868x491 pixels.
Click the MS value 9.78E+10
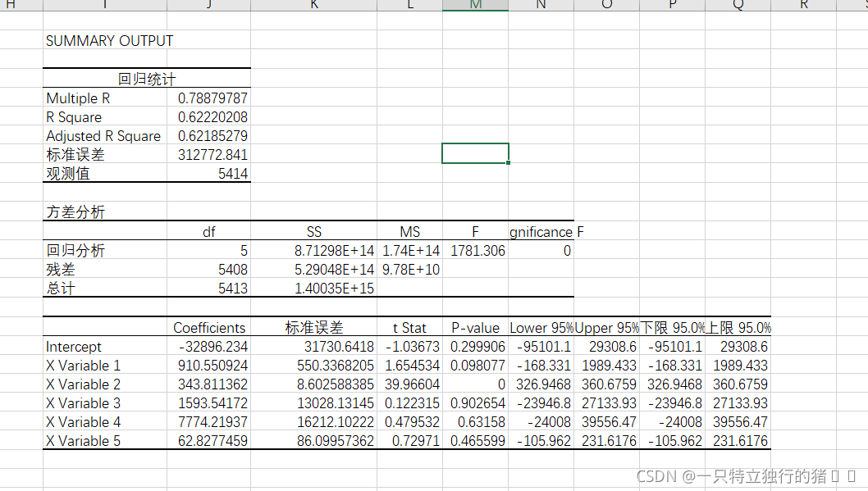coord(409,270)
